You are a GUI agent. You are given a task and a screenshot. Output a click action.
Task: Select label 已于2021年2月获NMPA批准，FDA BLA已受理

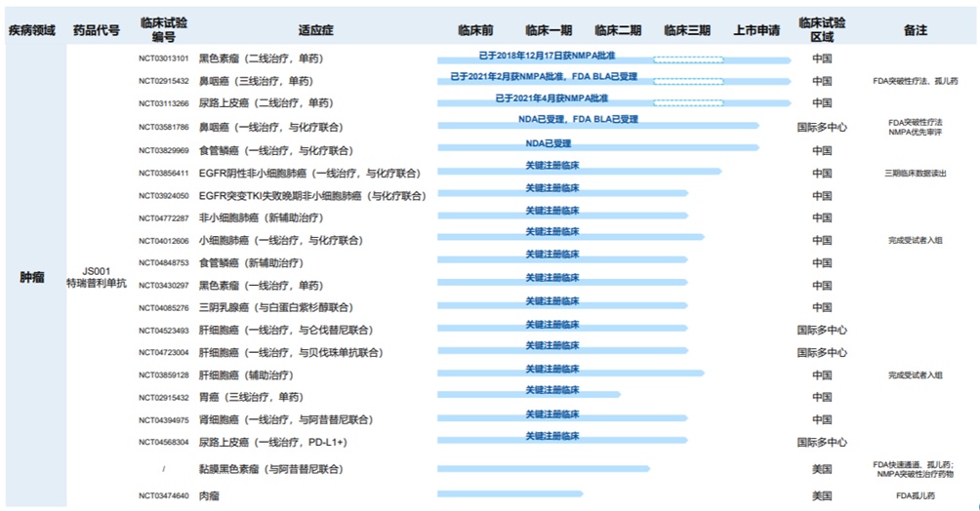pos(544,77)
